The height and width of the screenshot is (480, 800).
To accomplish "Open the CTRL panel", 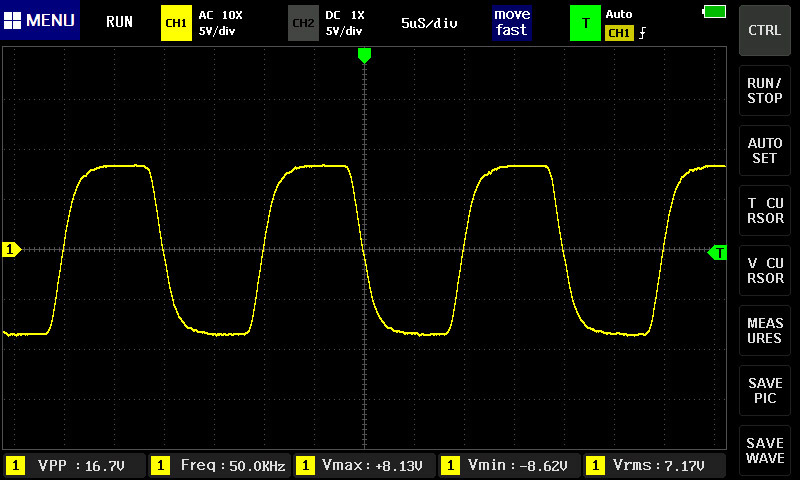I will click(x=764, y=30).
